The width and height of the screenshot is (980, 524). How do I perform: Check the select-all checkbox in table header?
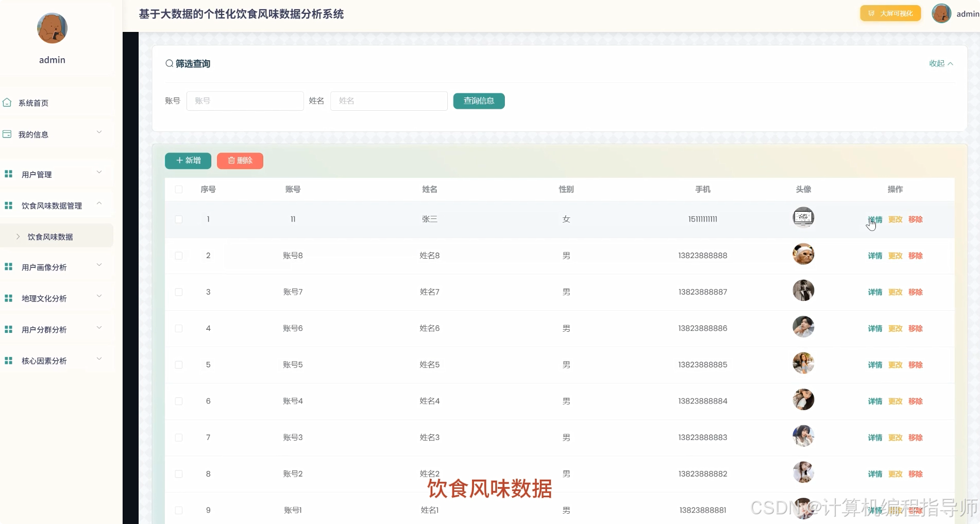pos(179,190)
